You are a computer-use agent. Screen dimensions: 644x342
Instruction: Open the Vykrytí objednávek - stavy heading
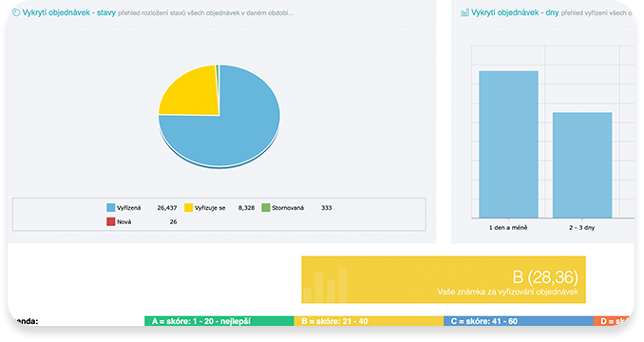[69, 12]
